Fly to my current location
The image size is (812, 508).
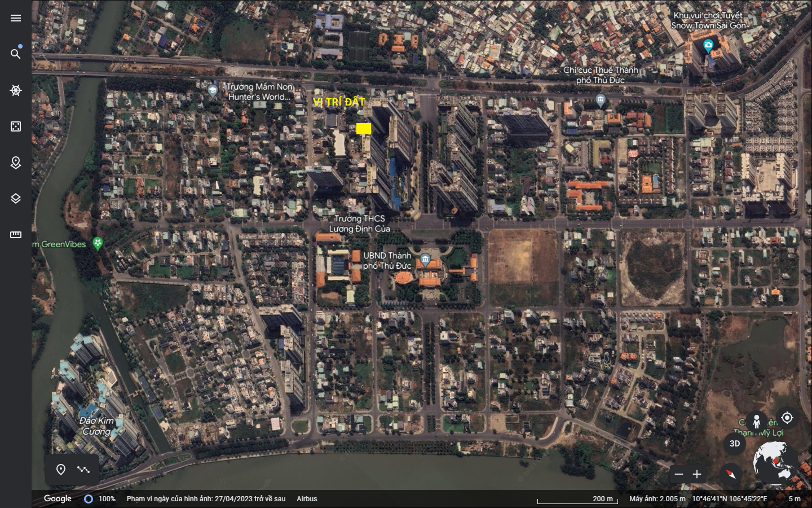coord(787,418)
